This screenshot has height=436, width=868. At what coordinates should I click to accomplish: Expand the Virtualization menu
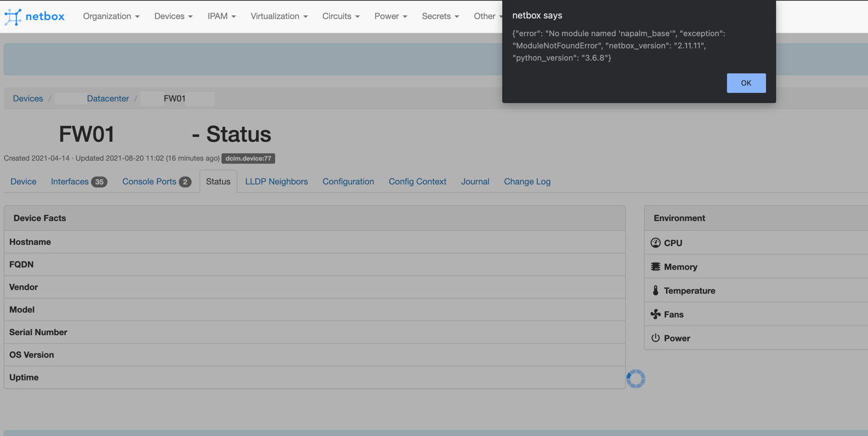[279, 16]
